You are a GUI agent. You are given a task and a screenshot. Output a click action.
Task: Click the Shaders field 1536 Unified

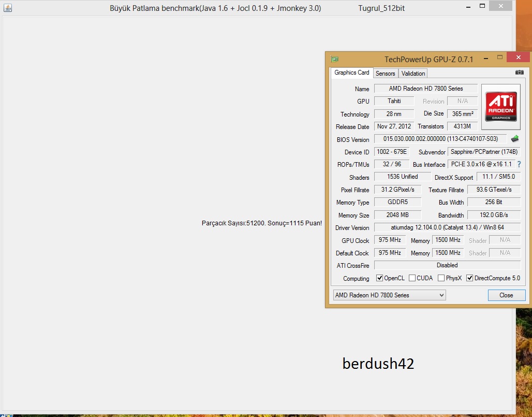pyautogui.click(x=403, y=177)
